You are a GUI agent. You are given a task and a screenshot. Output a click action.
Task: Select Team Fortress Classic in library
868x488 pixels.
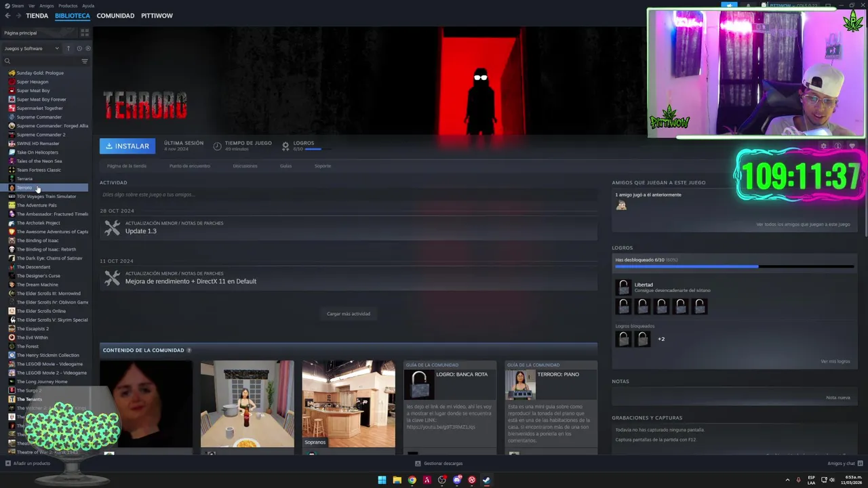[x=39, y=170]
